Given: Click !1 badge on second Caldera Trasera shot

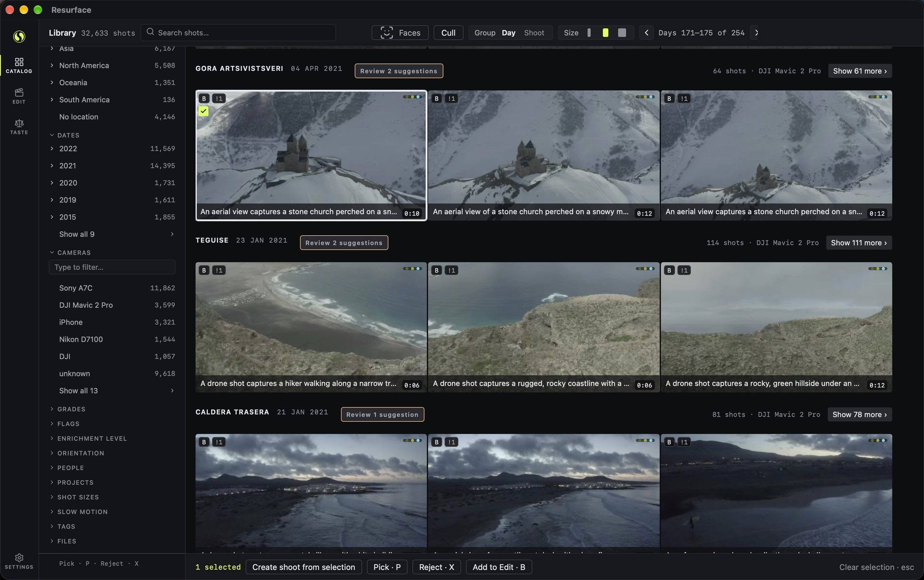Looking at the screenshot, I should (452, 442).
